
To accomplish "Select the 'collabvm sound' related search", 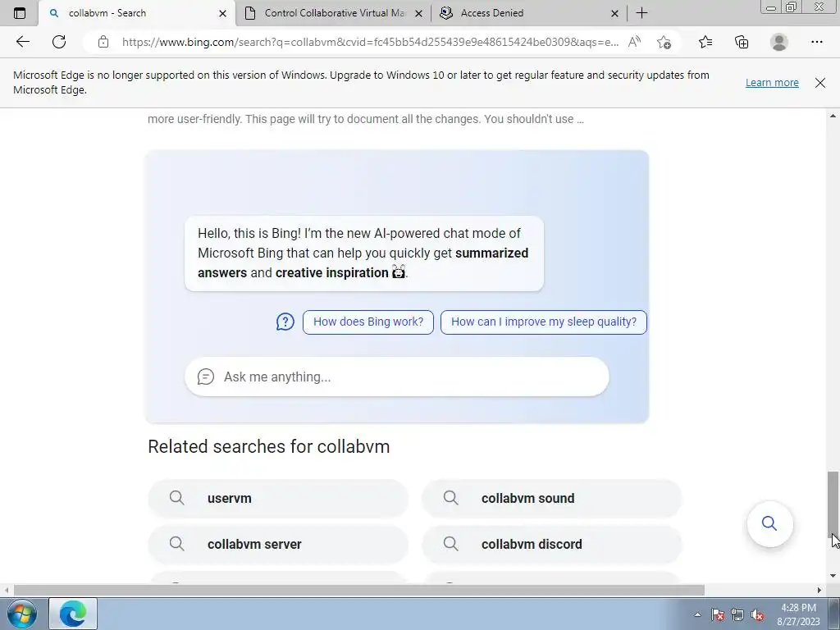I will tap(552, 498).
